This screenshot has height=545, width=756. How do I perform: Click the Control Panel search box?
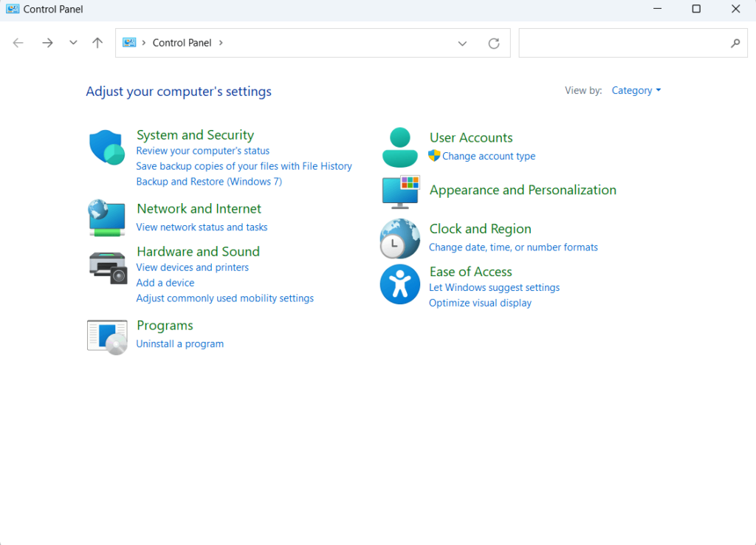624,44
